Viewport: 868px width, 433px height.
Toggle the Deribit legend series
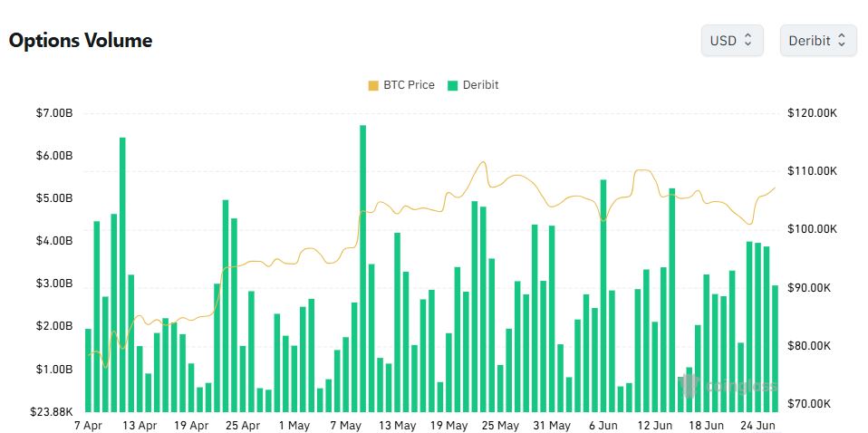click(x=473, y=85)
